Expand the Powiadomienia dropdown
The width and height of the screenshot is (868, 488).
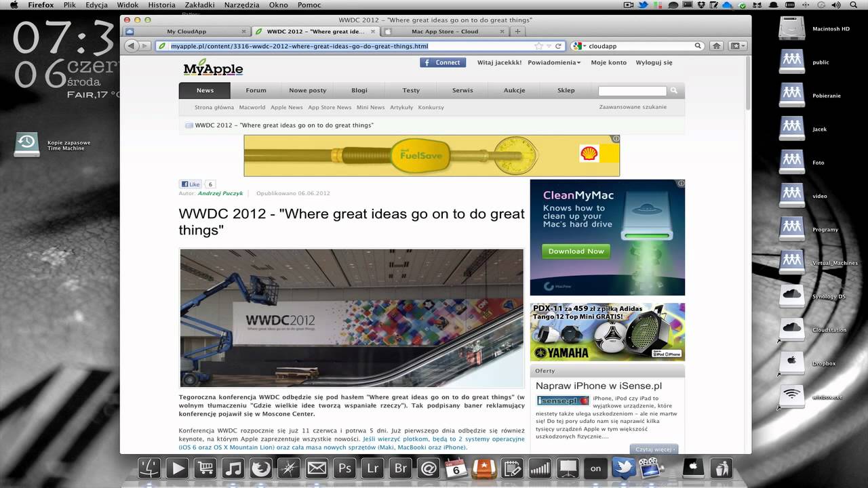coord(554,62)
